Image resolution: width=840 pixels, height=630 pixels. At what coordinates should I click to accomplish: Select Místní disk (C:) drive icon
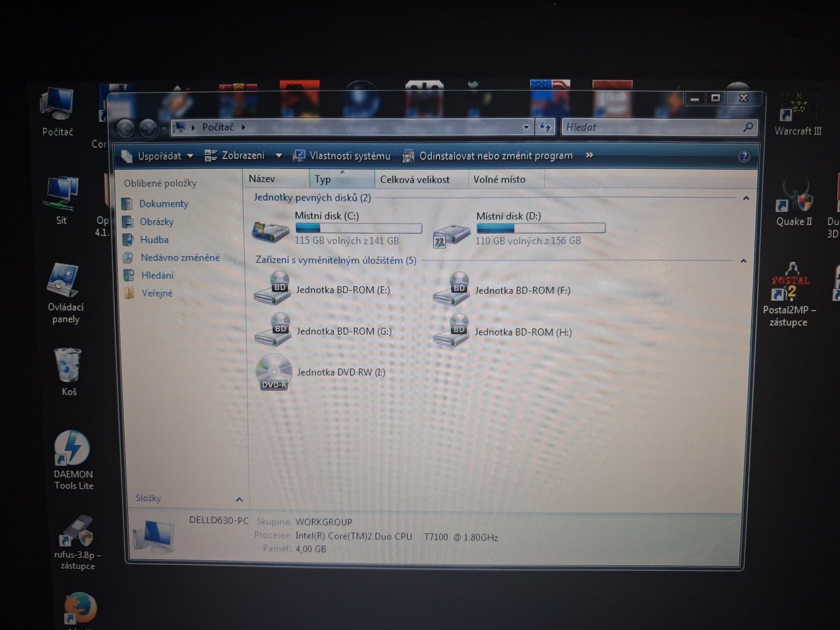click(x=270, y=231)
